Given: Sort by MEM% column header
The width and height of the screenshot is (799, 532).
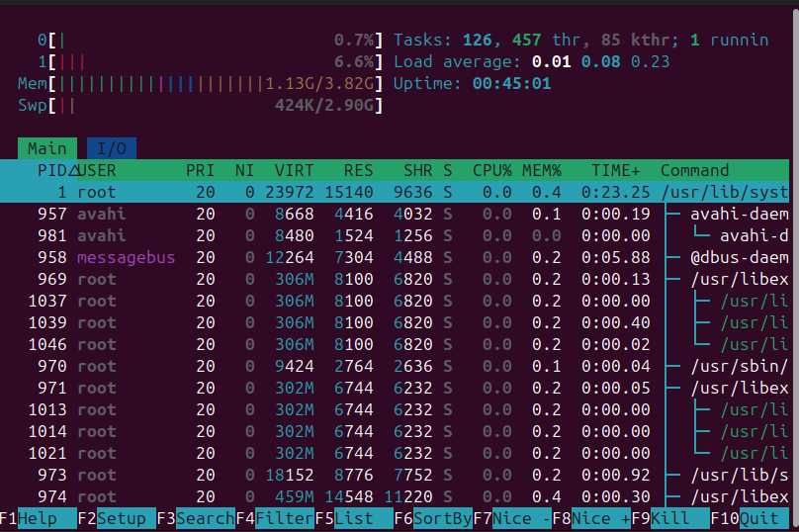Looking at the screenshot, I should tap(541, 170).
